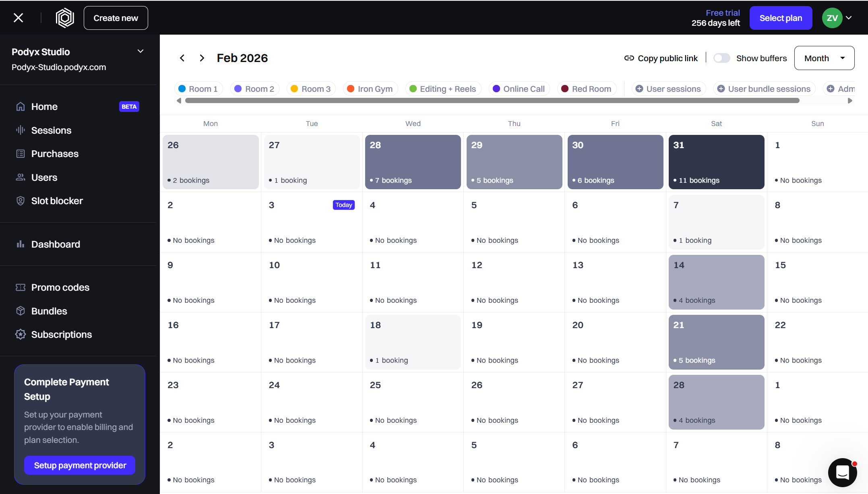Image resolution: width=868 pixels, height=494 pixels.
Task: Open the ZV account avatar menu
Action: tap(833, 18)
